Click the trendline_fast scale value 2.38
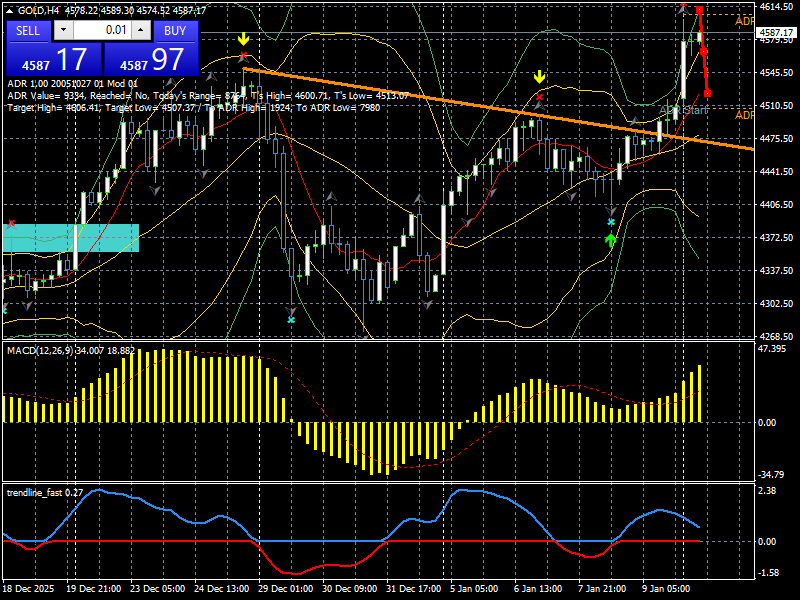Screen dimensions: 800x600 [x=768, y=491]
